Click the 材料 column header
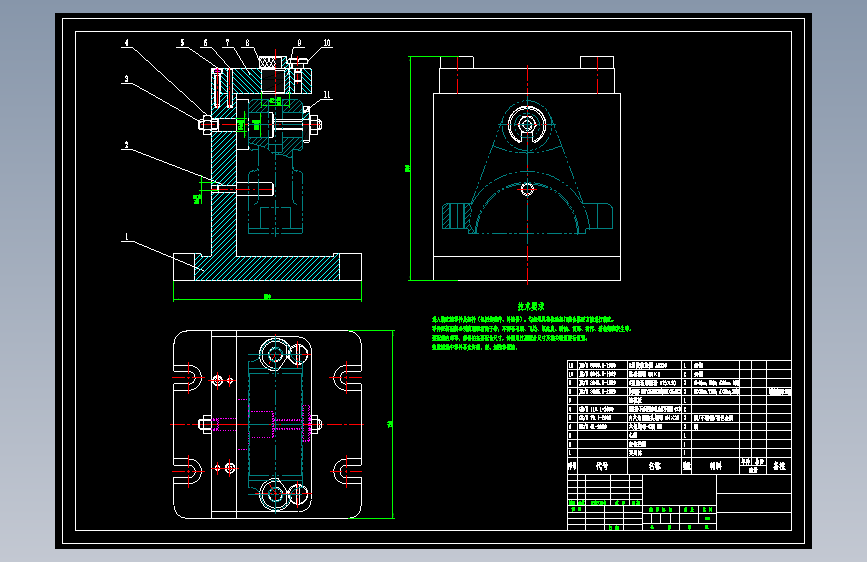Viewport: 867px width, 562px height. [x=715, y=466]
